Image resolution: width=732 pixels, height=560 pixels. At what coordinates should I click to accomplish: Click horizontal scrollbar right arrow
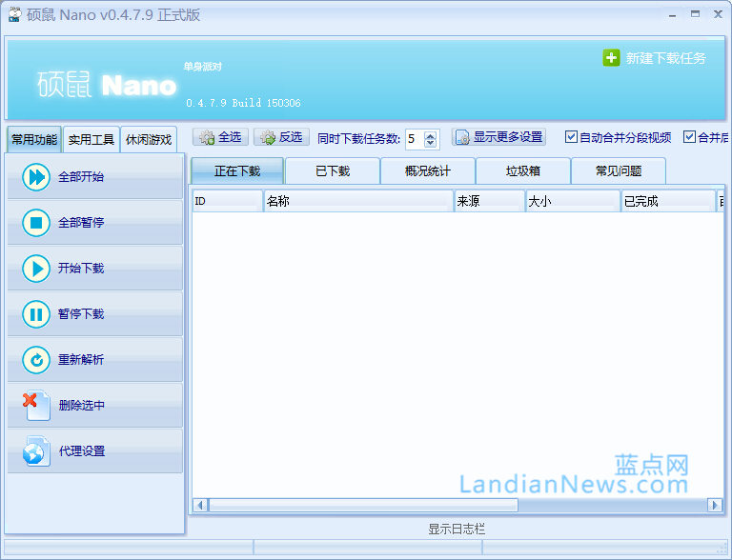tap(715, 505)
